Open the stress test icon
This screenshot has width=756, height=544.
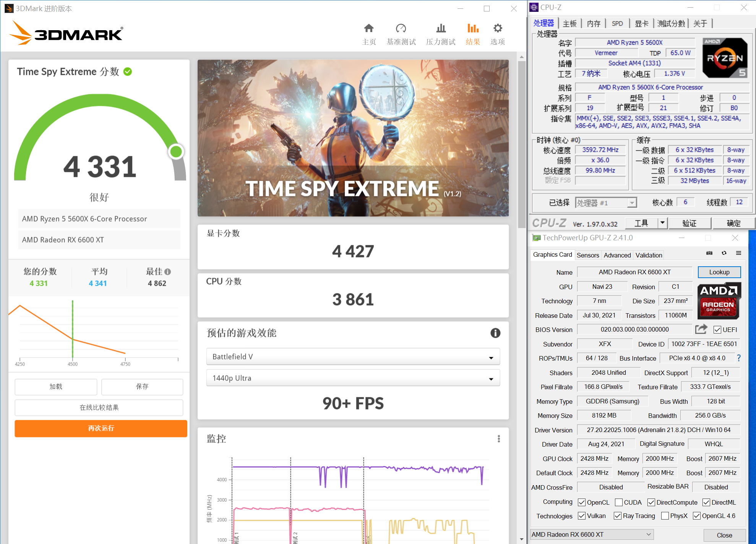(441, 28)
